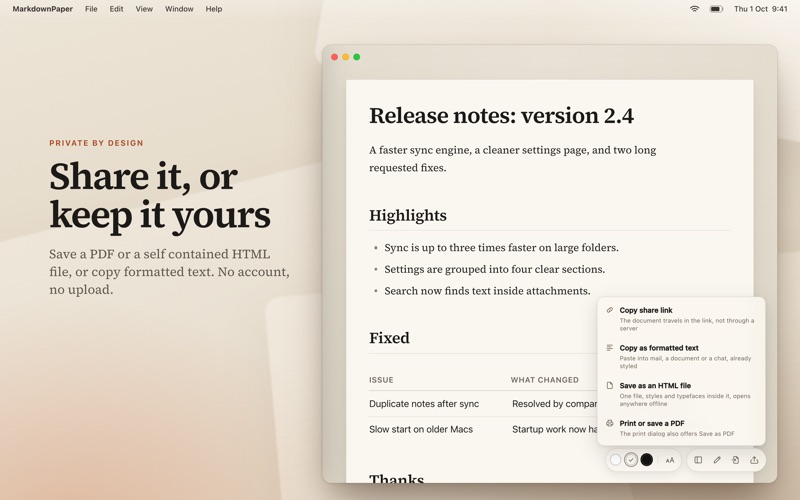This screenshot has height=500, width=800.
Task: Click the "WHAT CHANGED" column header
Action: pyautogui.click(x=544, y=380)
